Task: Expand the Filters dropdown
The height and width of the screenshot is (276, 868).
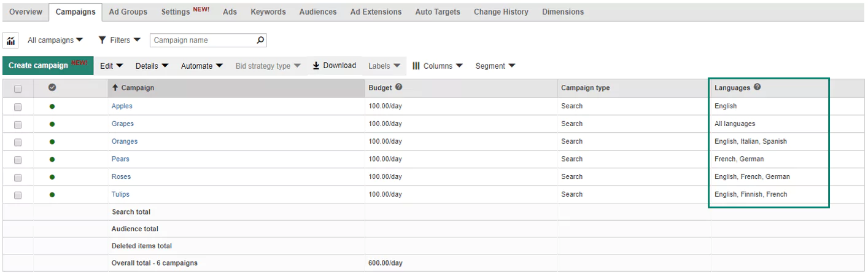Action: 119,40
